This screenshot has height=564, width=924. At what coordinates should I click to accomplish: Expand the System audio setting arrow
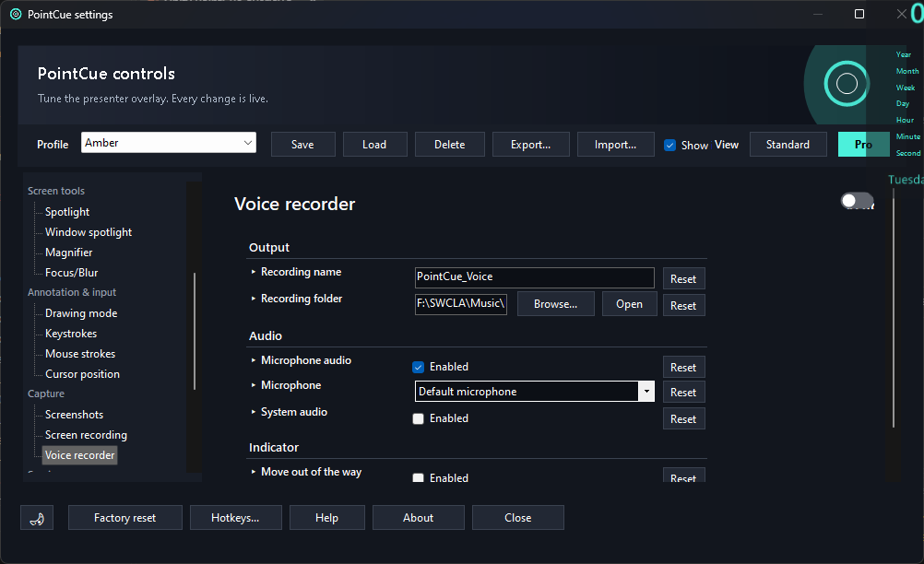coord(254,412)
